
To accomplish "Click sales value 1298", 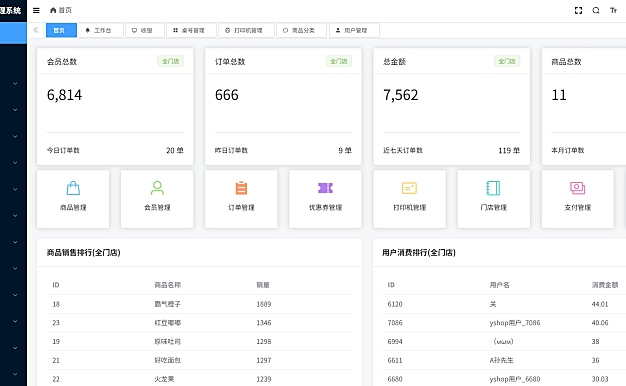I will (x=263, y=342).
